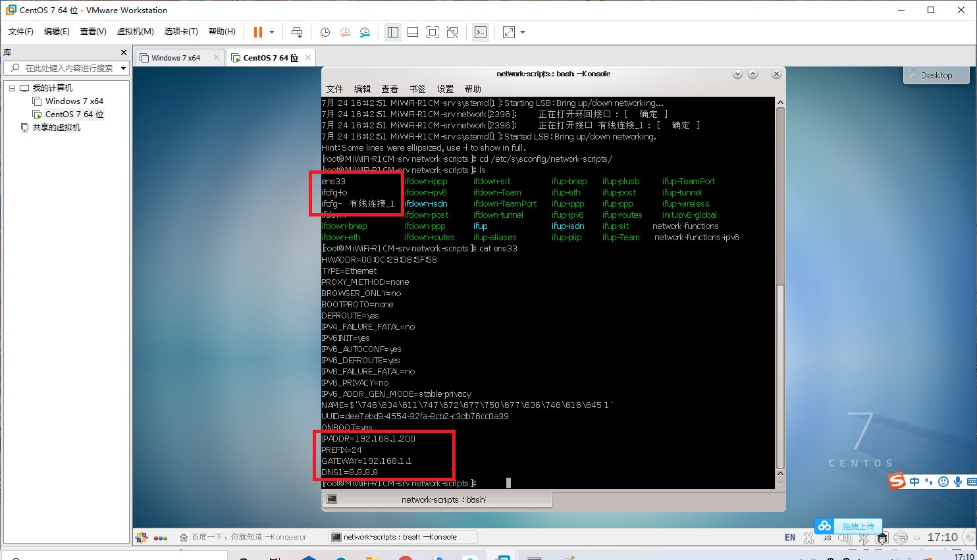Switch to the CentOS 7 64 位 tab
Viewport: 977px width, 560px height.
click(270, 58)
